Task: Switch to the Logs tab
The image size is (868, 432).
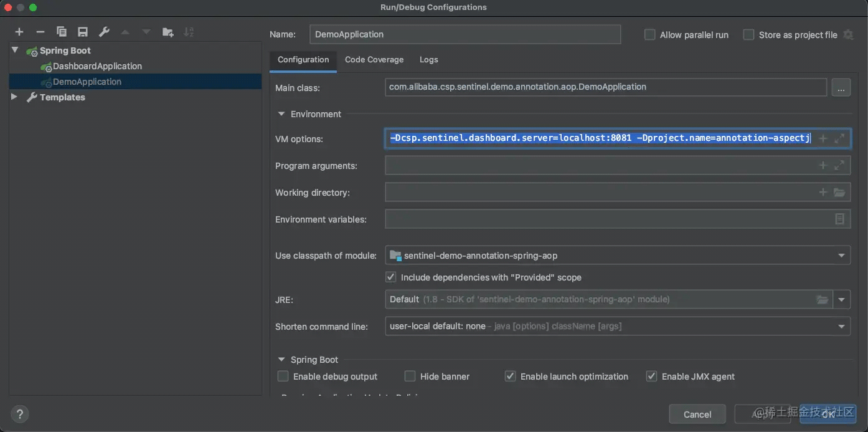Action: click(x=428, y=60)
